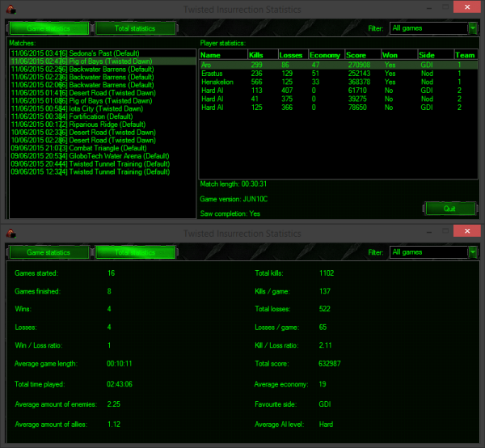Click the Score column header
This screenshot has height=448, width=485.
[x=363, y=55]
